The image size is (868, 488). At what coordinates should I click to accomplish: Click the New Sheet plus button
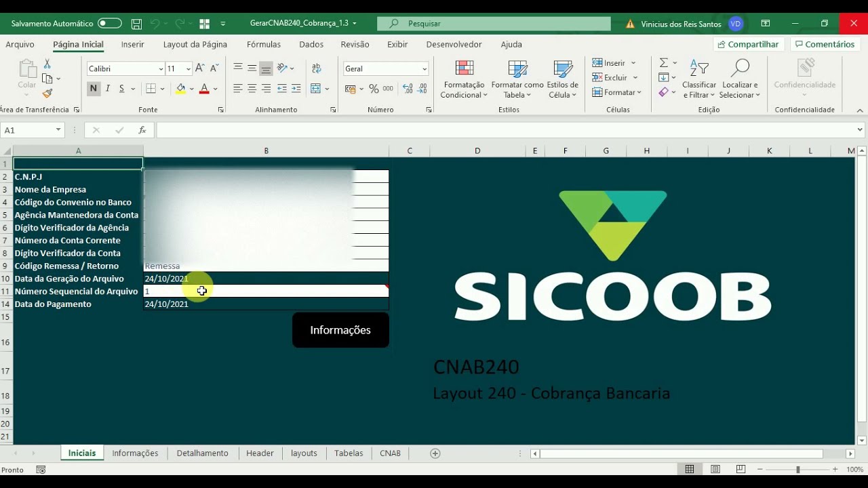(x=435, y=453)
